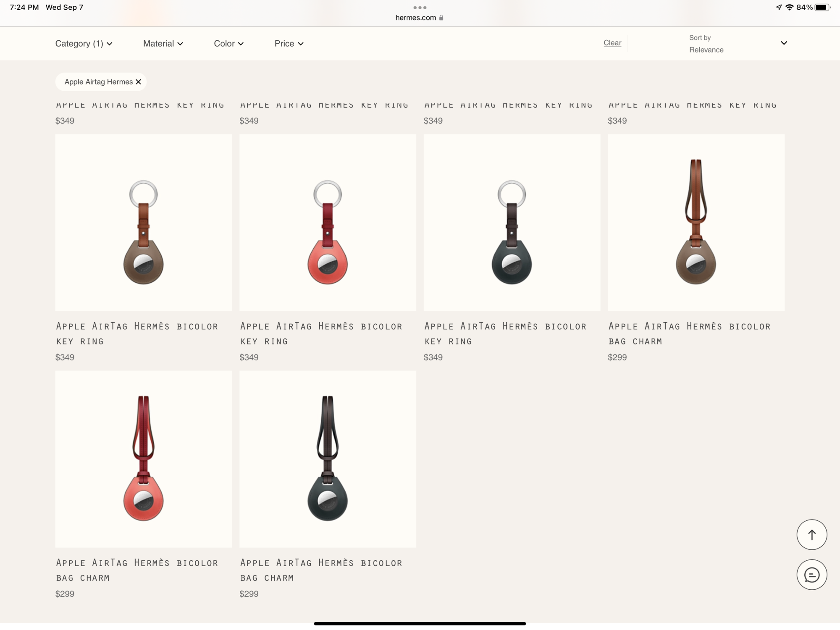The width and height of the screenshot is (840, 630).
Task: Open the Price filter menu
Action: [289, 44]
